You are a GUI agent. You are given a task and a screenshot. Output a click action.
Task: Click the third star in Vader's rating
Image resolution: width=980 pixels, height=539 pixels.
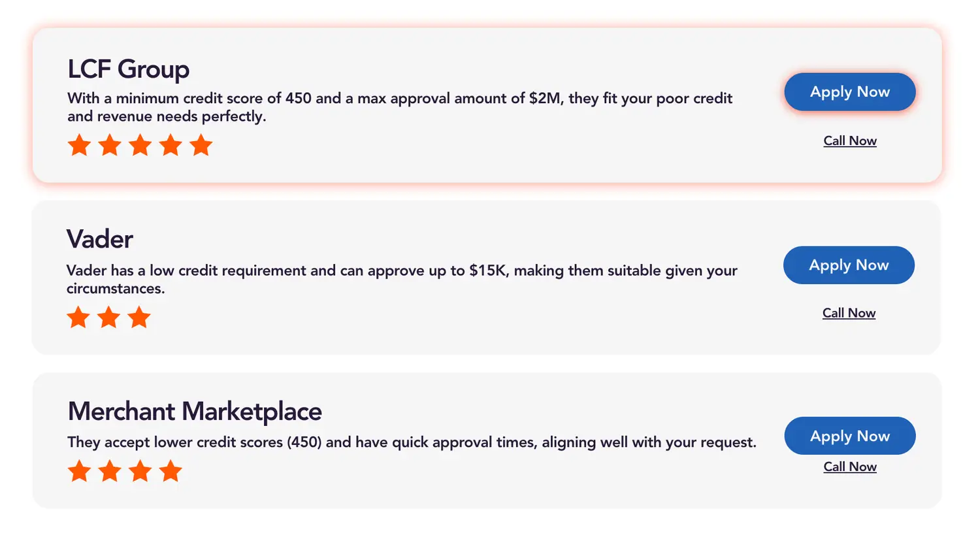[x=139, y=318]
